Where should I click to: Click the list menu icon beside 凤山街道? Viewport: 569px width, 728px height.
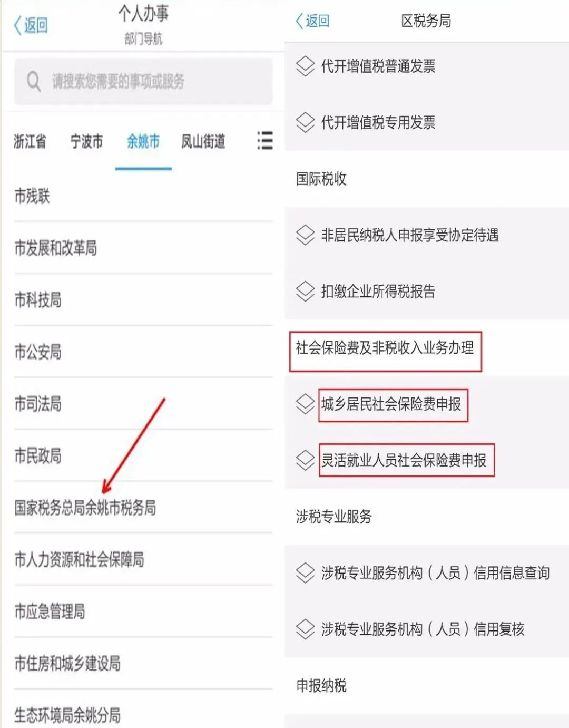point(265,140)
